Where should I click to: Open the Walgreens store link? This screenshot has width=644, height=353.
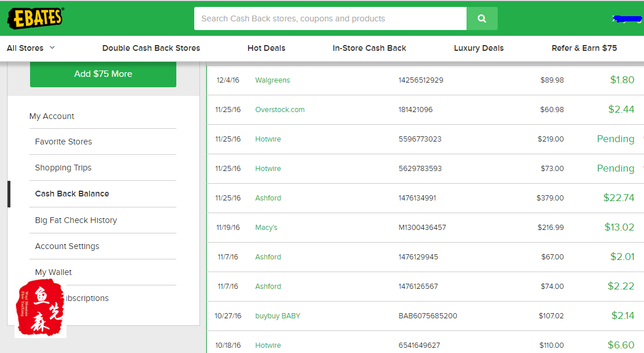[272, 80]
